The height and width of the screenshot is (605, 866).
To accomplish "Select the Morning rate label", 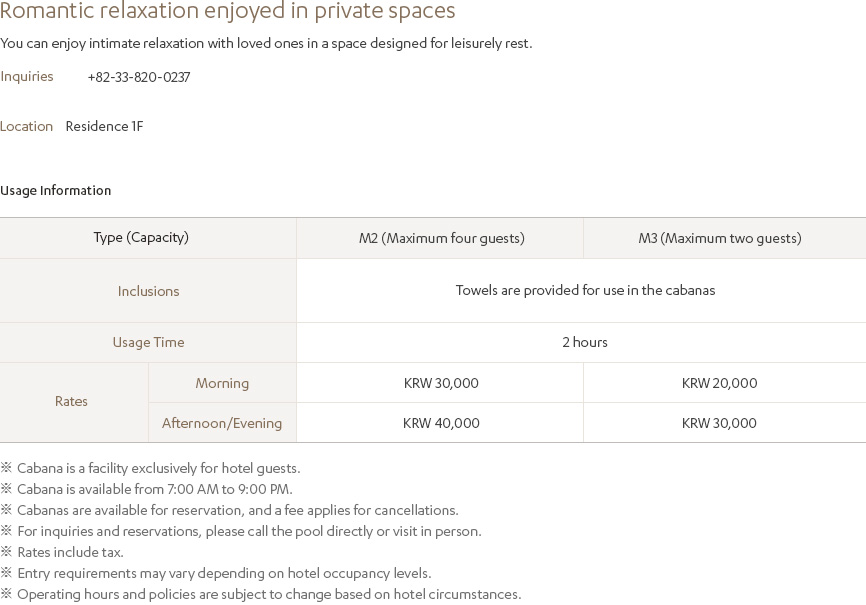I will (222, 383).
